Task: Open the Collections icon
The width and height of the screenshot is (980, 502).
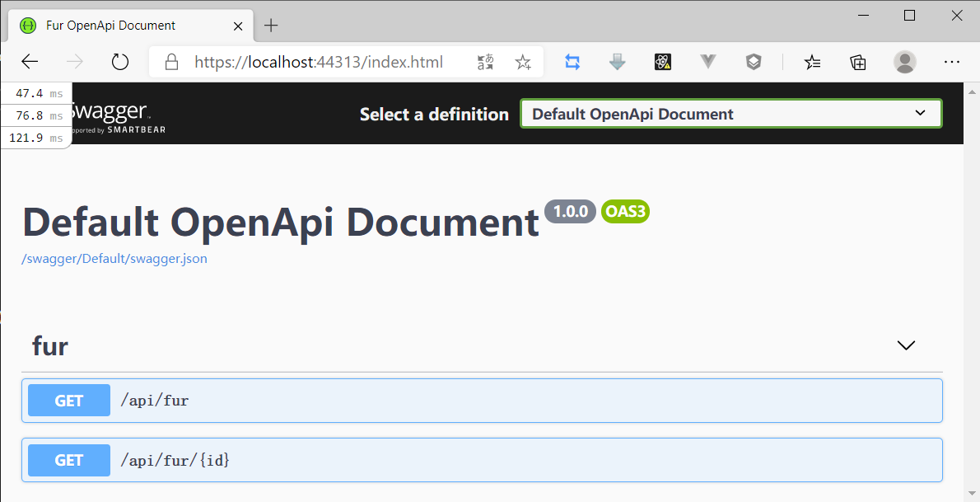Action: 858,62
